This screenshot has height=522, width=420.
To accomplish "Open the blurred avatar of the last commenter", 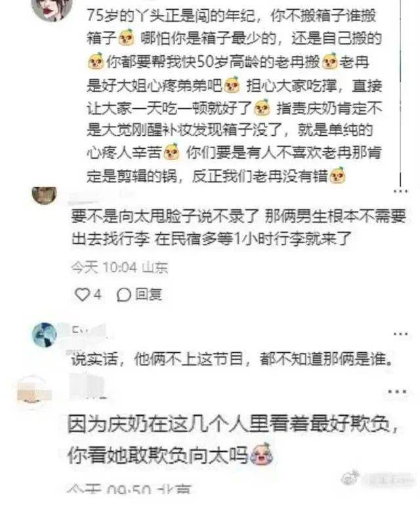I will [33, 393].
